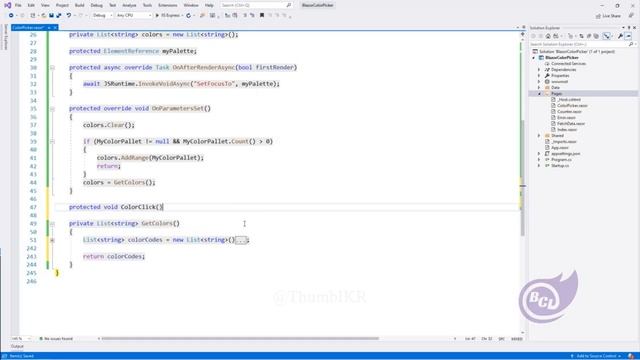The height and width of the screenshot is (360, 640).
Task: Select appsettings.json in Solution Explorer
Action: pyautogui.click(x=565, y=153)
